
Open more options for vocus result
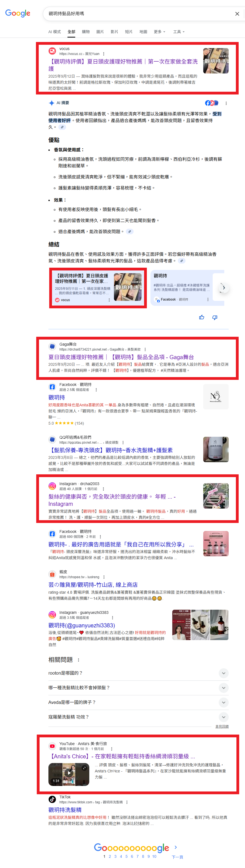pyautogui.click(x=104, y=54)
